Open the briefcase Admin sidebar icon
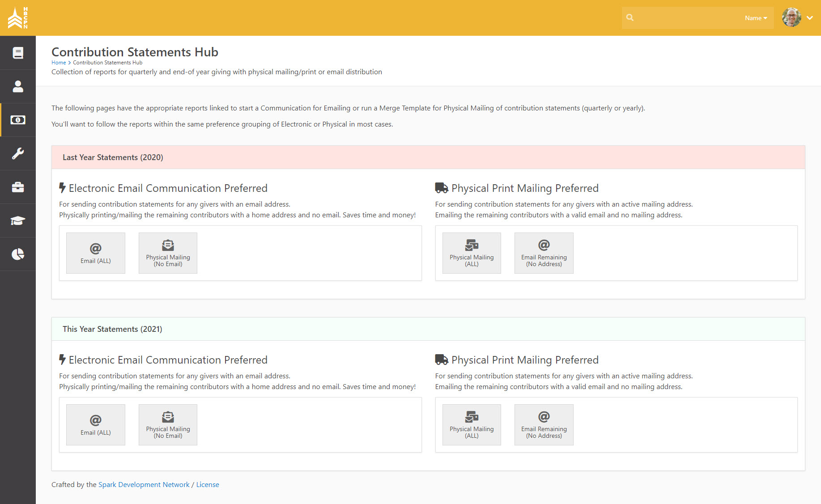Viewport: 821px width, 504px height. 18,187
